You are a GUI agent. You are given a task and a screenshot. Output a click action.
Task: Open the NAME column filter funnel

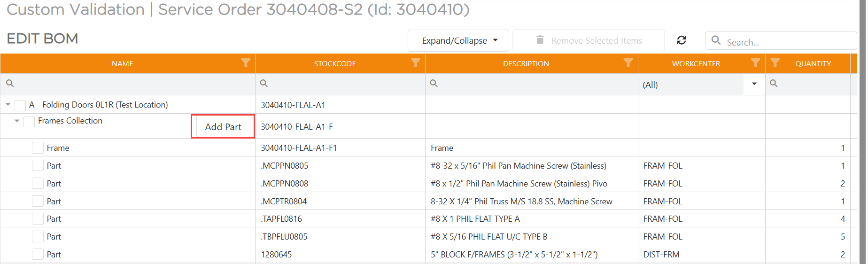click(246, 62)
